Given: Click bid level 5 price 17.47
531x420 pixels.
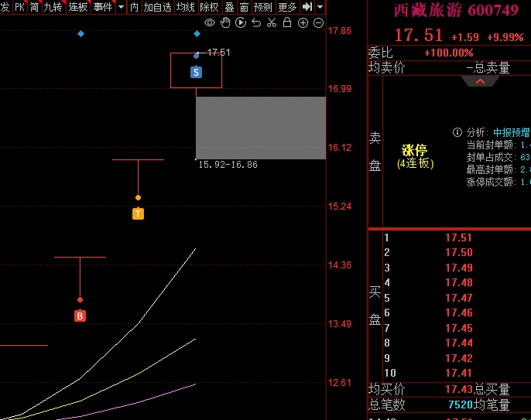Looking at the screenshot, I should (x=458, y=298).
